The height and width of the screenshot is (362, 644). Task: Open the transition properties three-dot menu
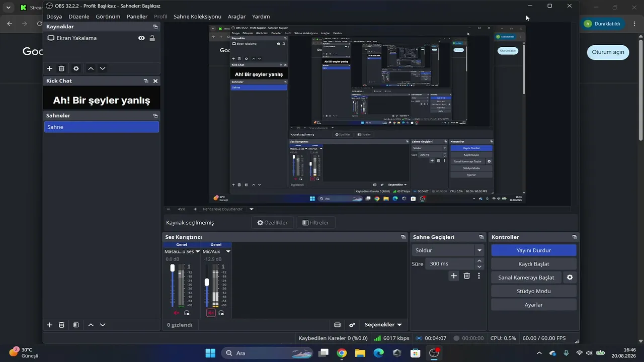[x=479, y=276]
